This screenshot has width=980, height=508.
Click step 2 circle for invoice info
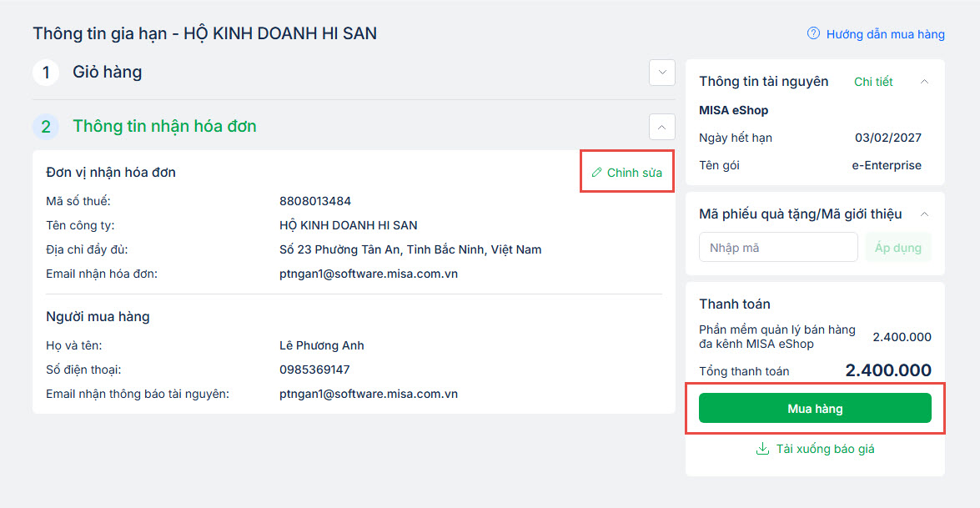(46, 127)
